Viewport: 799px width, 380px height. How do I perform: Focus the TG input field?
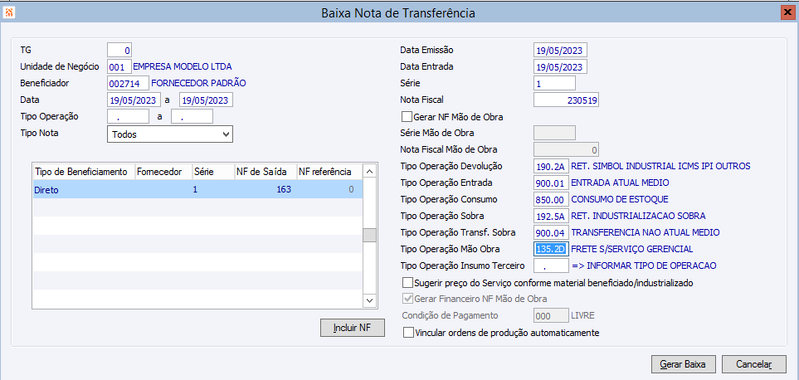(x=120, y=50)
